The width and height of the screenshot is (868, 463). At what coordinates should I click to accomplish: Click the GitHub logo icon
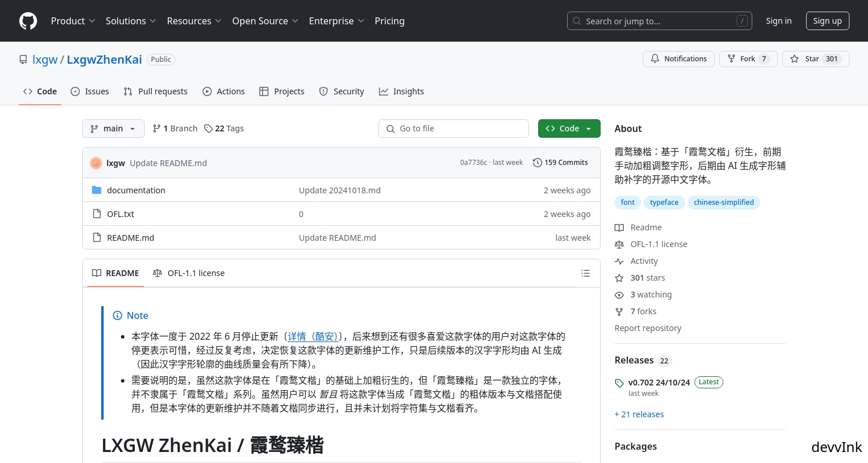point(28,21)
